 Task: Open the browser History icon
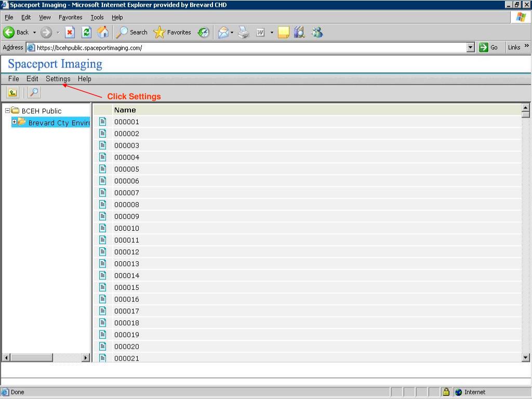coord(204,33)
